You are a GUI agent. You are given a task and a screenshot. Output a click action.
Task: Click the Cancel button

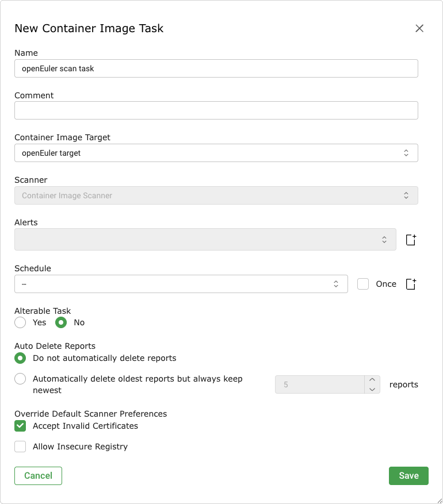click(38, 476)
